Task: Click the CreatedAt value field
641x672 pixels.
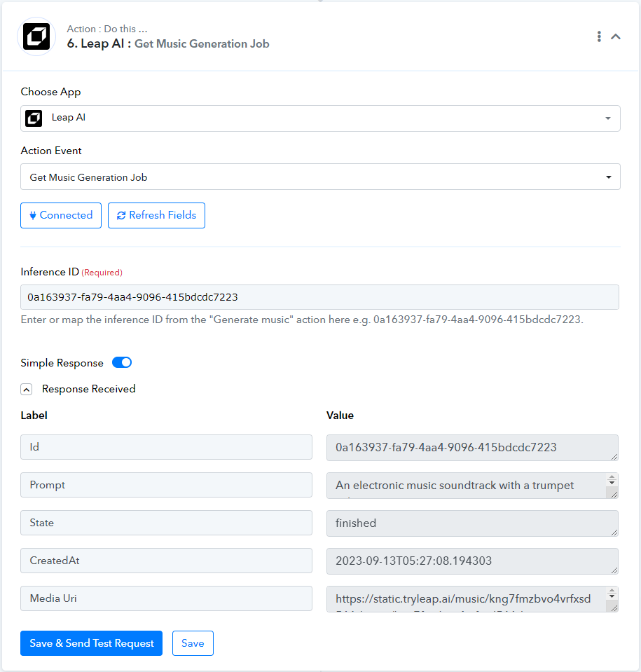Action: click(472, 561)
